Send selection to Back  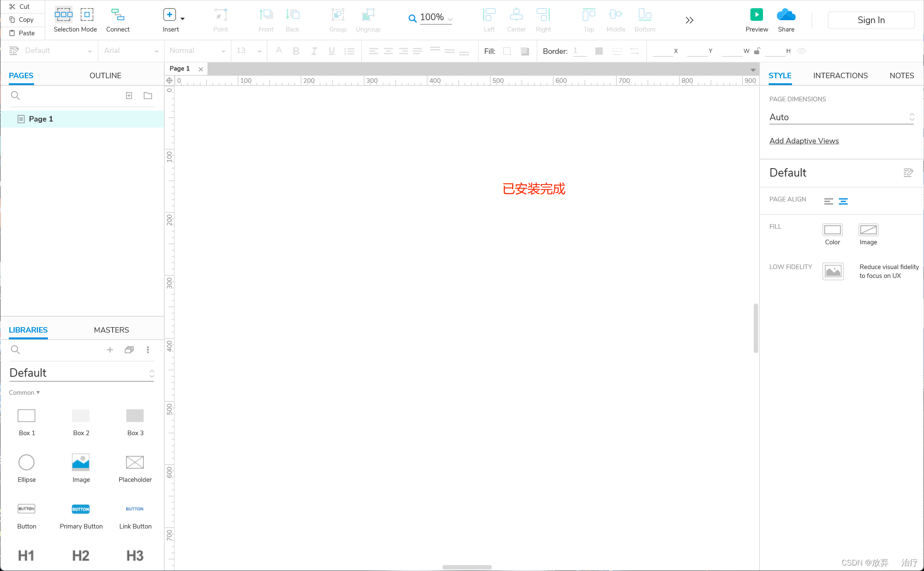coord(292,19)
